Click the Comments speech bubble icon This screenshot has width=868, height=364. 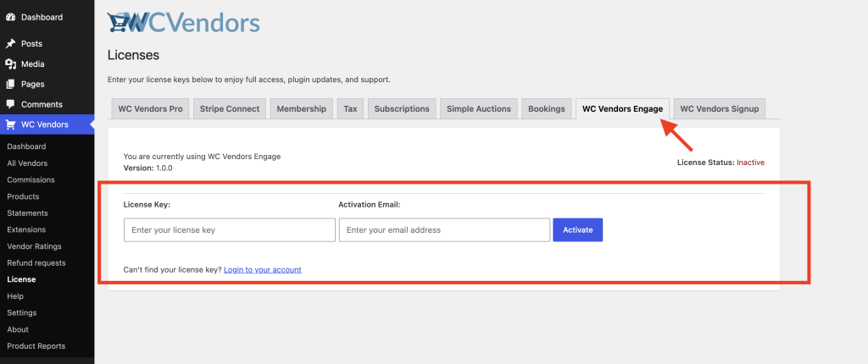10,105
